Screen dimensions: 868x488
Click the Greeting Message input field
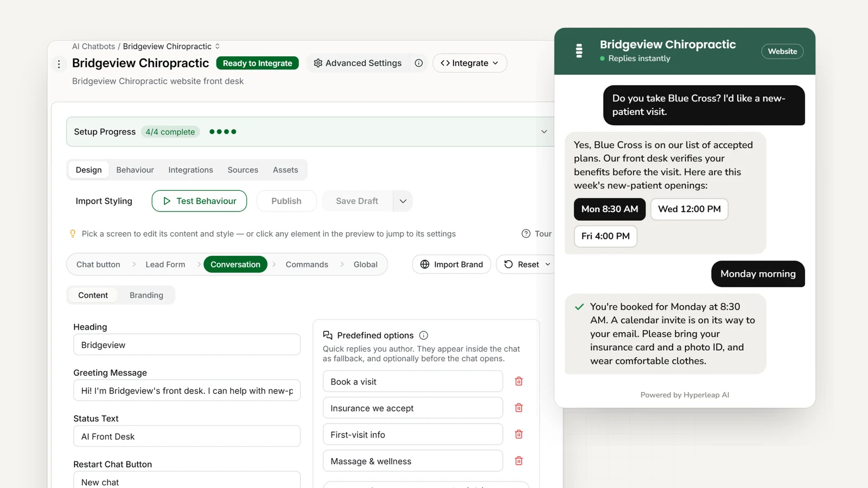click(187, 390)
